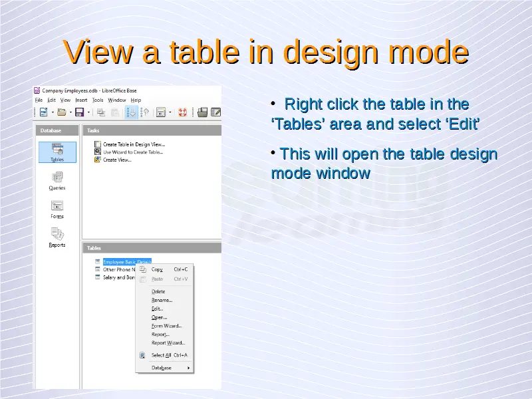
Task: Select the Forms icon in Database pane
Action: (57, 207)
